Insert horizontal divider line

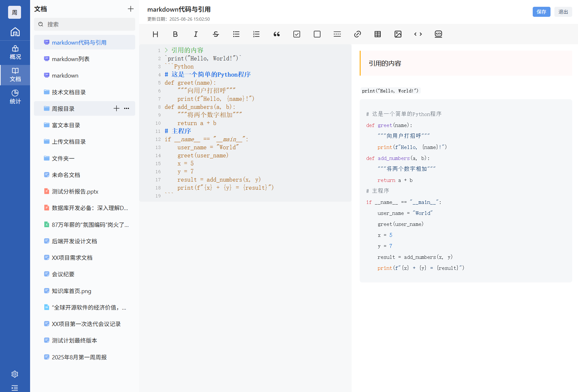(337, 34)
